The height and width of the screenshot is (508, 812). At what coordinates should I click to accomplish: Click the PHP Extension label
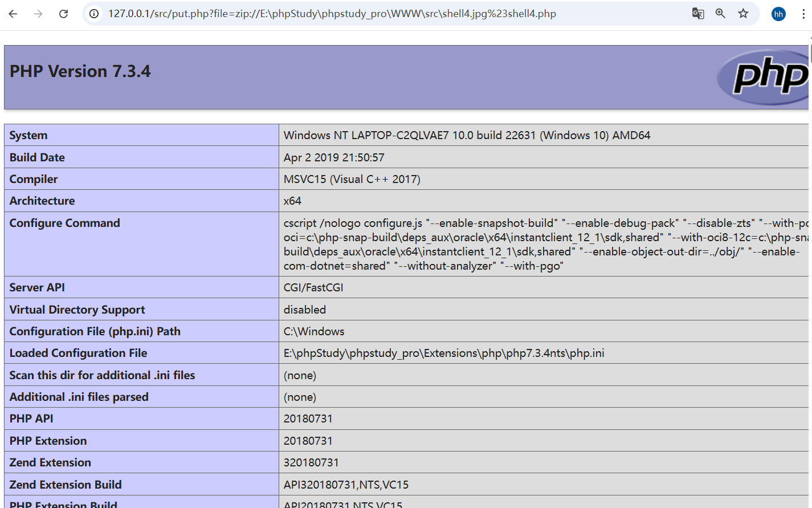click(48, 441)
